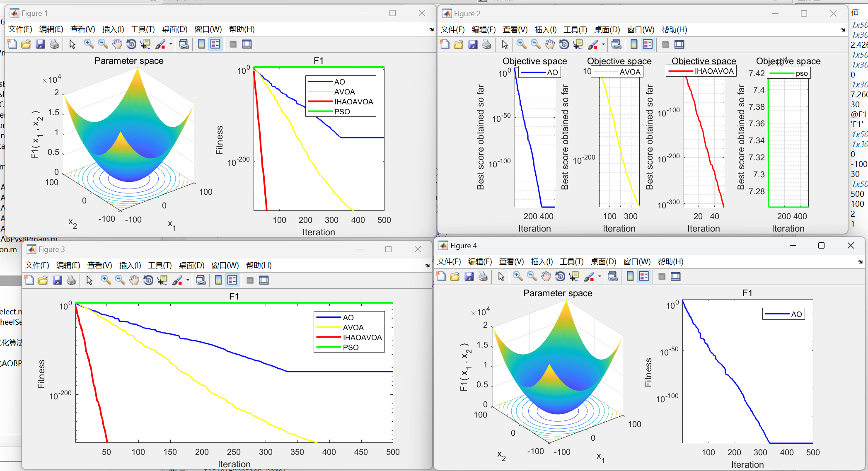
Task: Click Link Plot icon in Figure 4
Action: click(612, 276)
